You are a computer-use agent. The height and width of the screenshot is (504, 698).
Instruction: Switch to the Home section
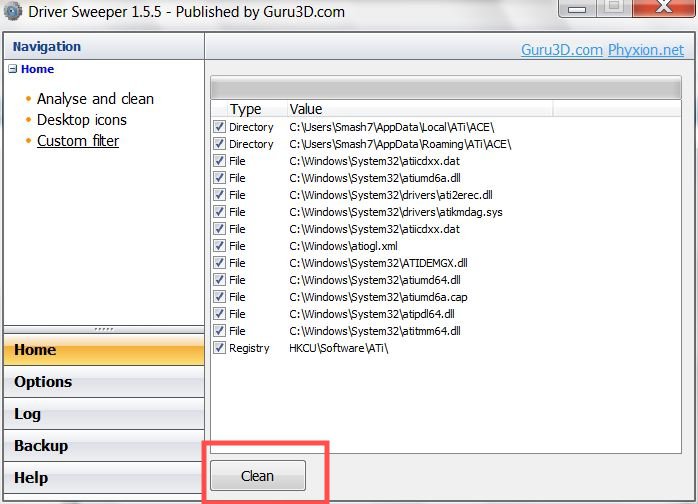pyautogui.click(x=104, y=350)
